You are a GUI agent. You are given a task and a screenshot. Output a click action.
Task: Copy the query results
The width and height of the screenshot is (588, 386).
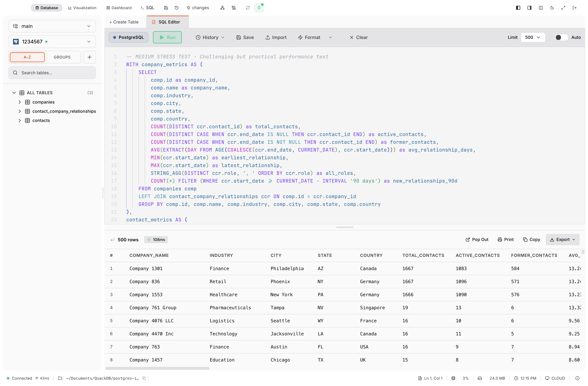click(x=531, y=239)
